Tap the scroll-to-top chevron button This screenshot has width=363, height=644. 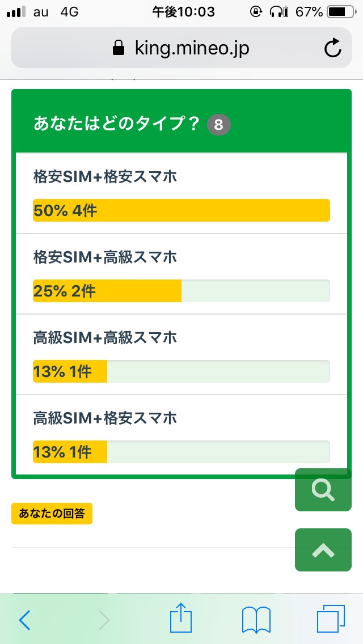click(x=323, y=550)
